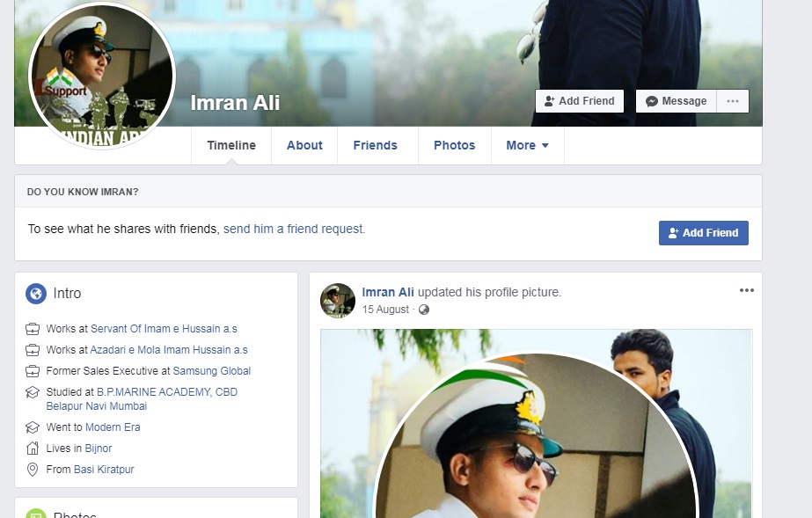Open the Bijnor location link
The height and width of the screenshot is (518, 812).
99,449
